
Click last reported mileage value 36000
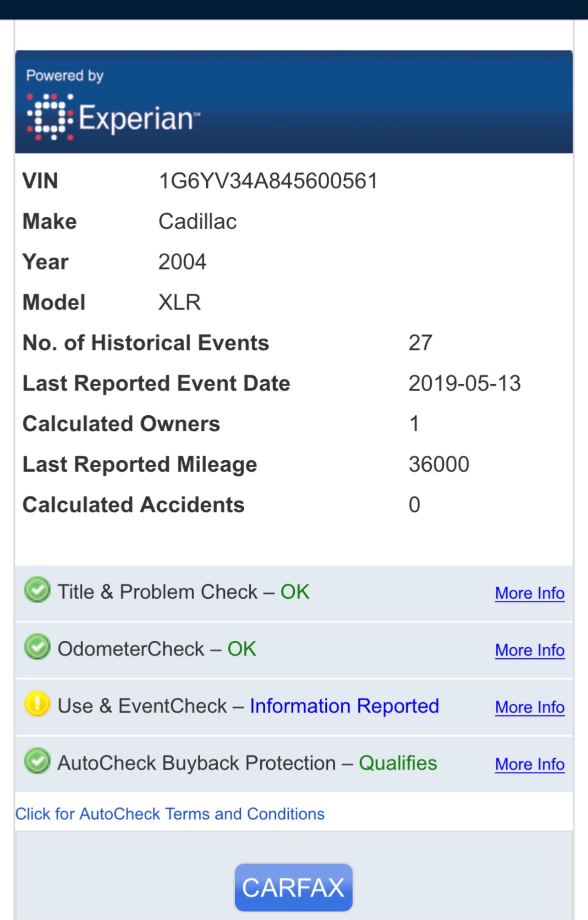439,464
